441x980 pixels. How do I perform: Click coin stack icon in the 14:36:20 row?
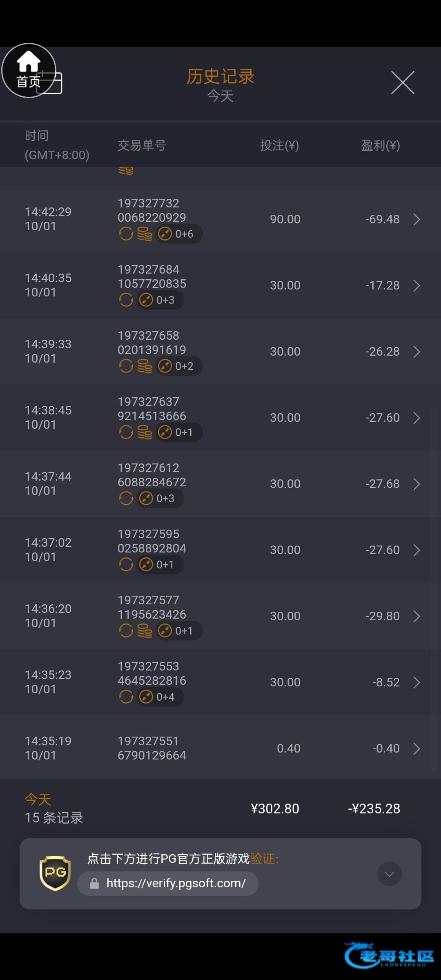click(145, 631)
